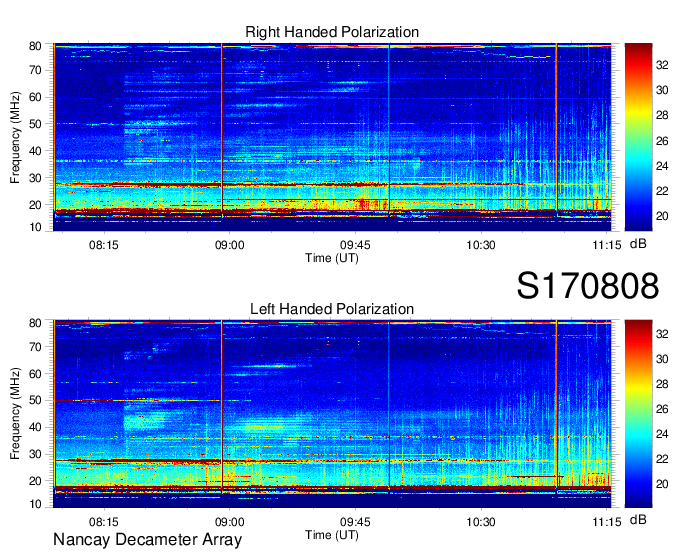The width and height of the screenshot is (680, 552).
Task: Click the 28 value on the top colorbar
Action: point(662,115)
